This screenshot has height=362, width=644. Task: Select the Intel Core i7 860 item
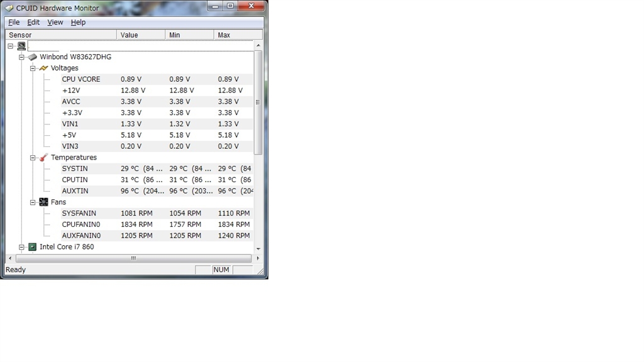(x=67, y=246)
